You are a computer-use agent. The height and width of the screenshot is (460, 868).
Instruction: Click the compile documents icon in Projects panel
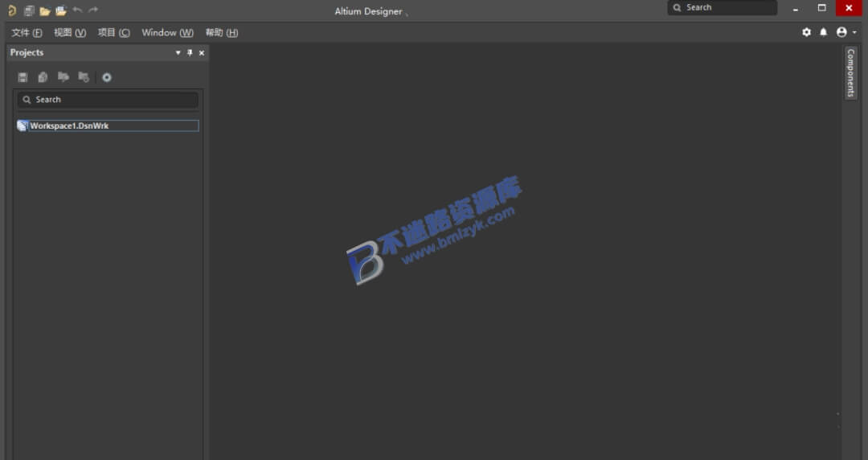[x=43, y=77]
